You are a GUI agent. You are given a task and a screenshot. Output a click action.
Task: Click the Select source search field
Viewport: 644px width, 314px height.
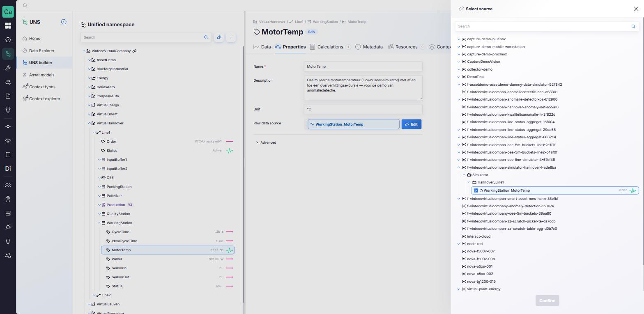click(x=546, y=26)
